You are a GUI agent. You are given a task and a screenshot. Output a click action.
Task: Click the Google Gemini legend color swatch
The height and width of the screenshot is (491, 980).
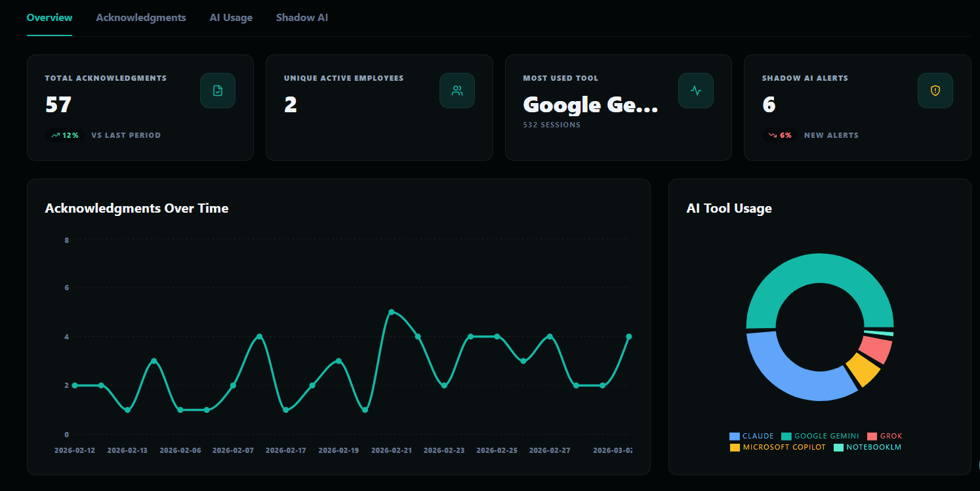tap(787, 436)
